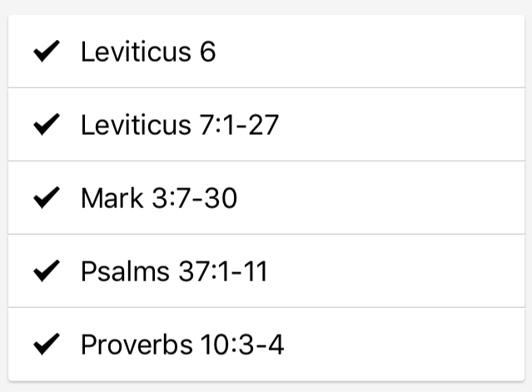
Task: Click the checkmark icon for Proverbs 10:3-4
Action: coord(47,345)
